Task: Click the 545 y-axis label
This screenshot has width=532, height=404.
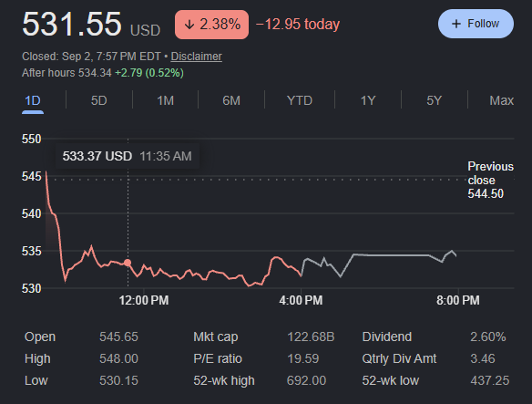Action: [x=31, y=176]
